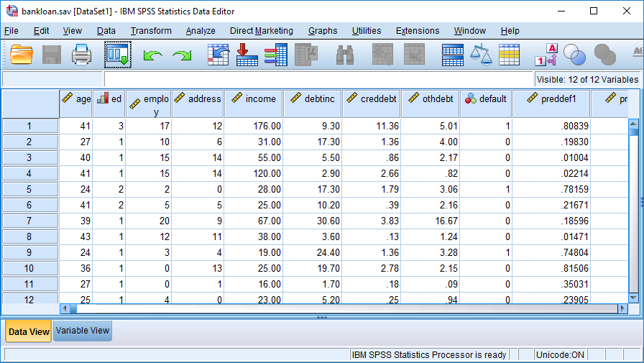Select row 1 header
The width and height of the screenshot is (644, 363).
click(x=30, y=126)
